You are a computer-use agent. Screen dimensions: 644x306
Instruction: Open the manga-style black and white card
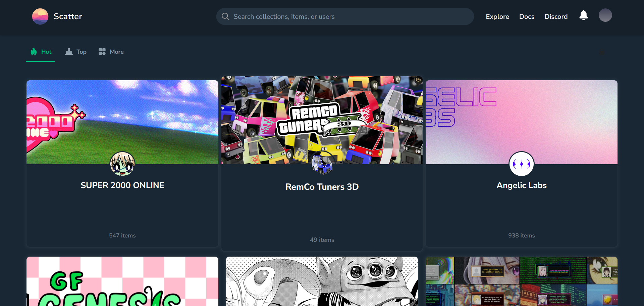[322, 281]
